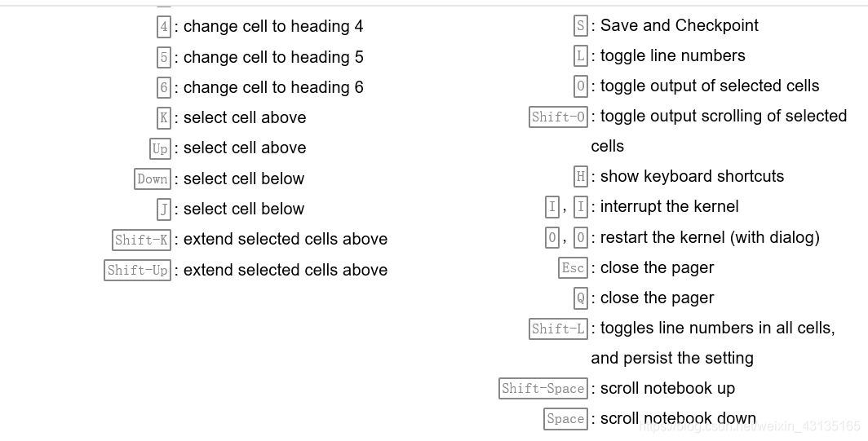Click the "5" key badge

(x=164, y=58)
